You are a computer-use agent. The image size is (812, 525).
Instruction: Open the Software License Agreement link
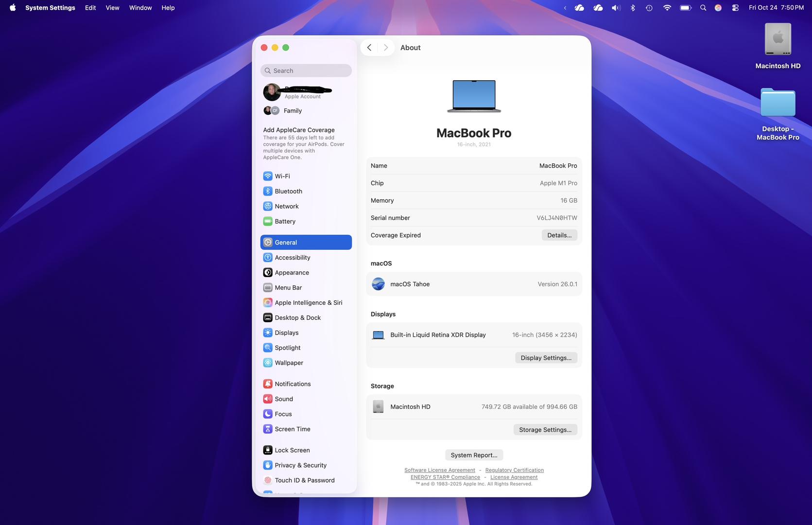pyautogui.click(x=439, y=470)
